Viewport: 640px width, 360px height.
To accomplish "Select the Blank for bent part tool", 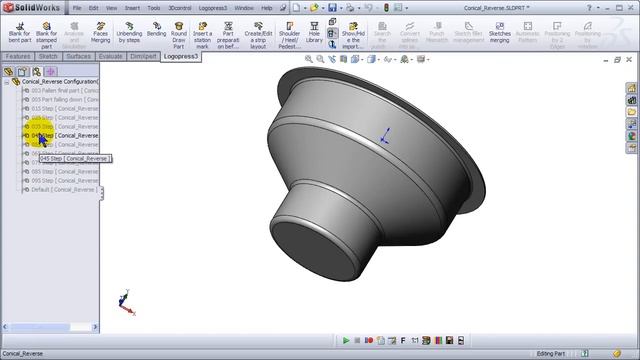I will tap(20, 33).
